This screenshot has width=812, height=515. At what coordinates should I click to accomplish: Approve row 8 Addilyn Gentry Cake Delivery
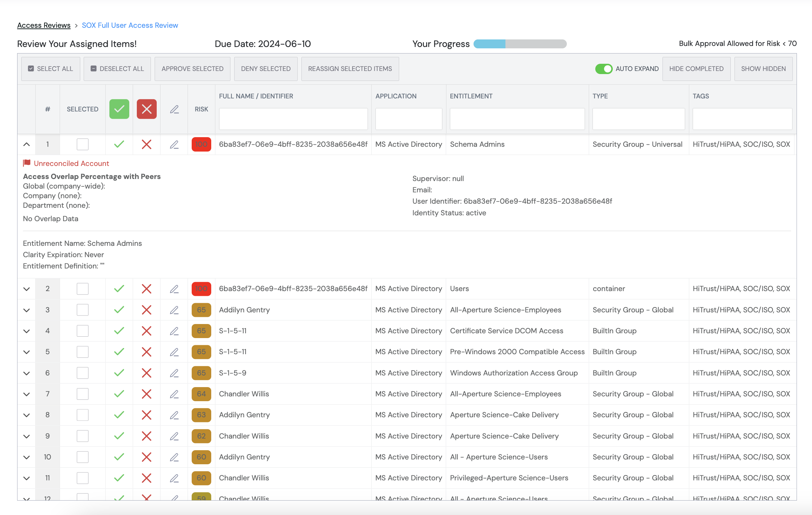(x=119, y=415)
